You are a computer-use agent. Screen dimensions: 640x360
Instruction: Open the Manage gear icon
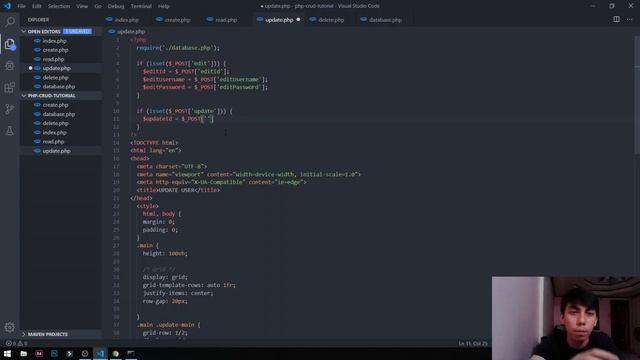[10, 327]
